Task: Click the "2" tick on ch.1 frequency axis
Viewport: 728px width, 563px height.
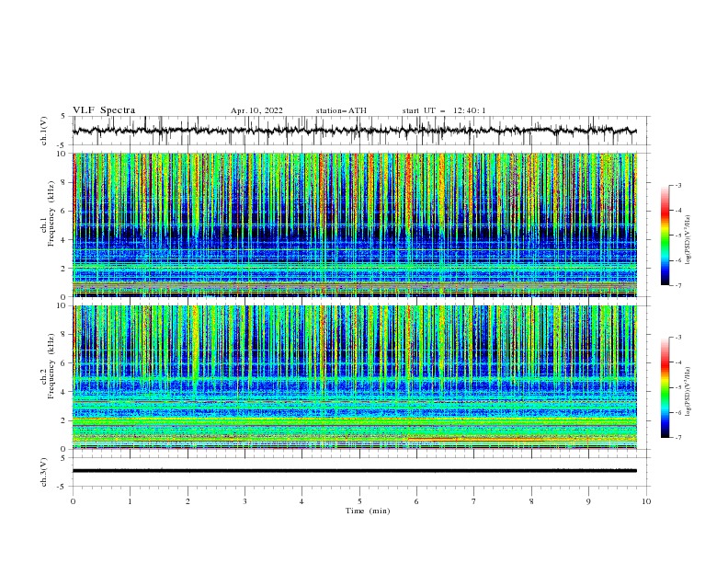Action: tap(64, 269)
